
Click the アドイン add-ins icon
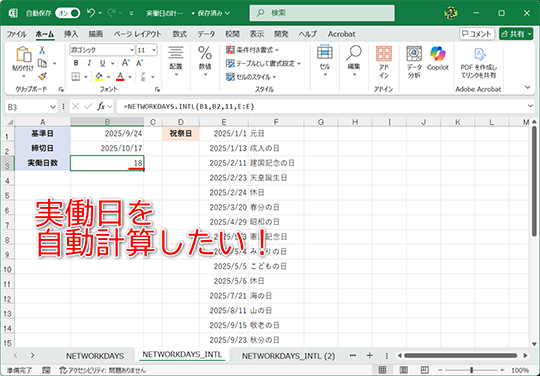click(x=384, y=54)
